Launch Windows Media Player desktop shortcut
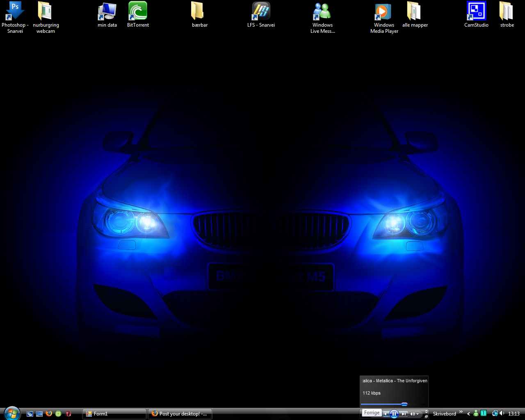 [384, 18]
